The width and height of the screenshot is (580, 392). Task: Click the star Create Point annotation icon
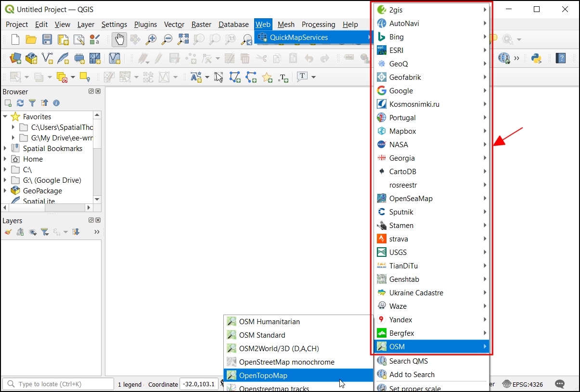[267, 77]
